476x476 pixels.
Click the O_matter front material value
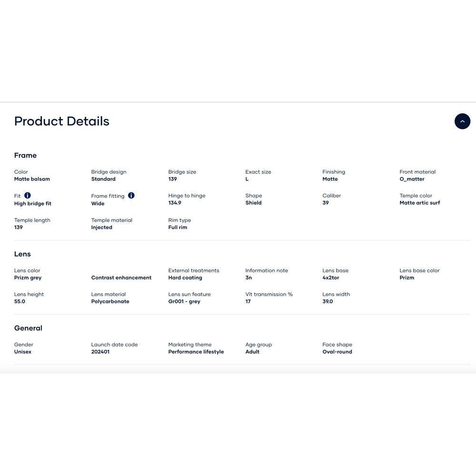tap(412, 179)
